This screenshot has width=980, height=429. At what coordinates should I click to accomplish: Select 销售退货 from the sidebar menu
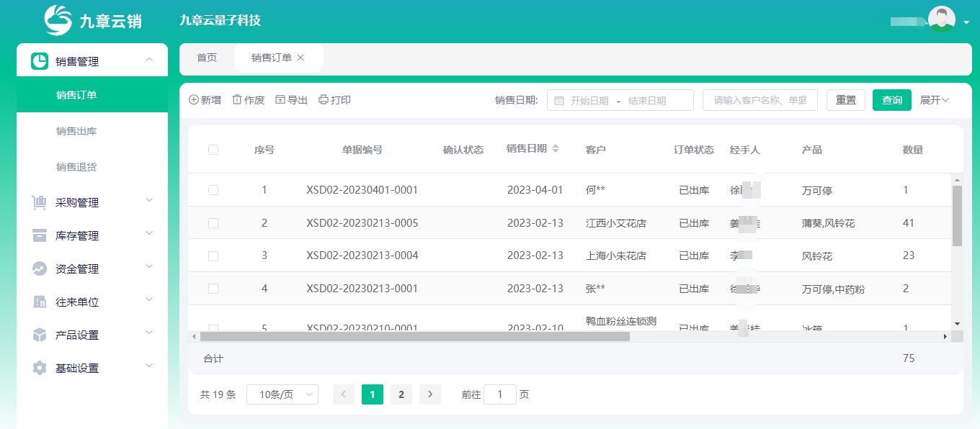[x=76, y=166]
